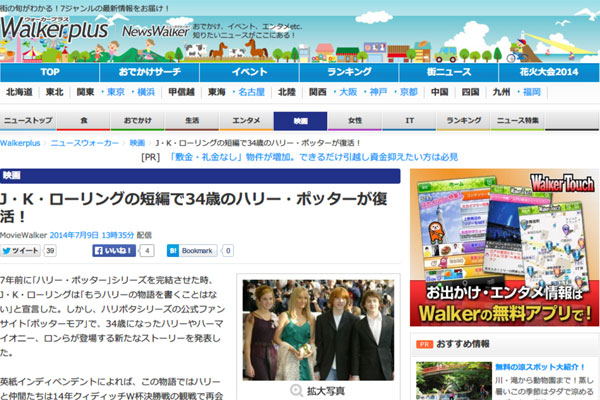Select the 神戸 city link
The height and width of the screenshot is (400, 600).
378,92
